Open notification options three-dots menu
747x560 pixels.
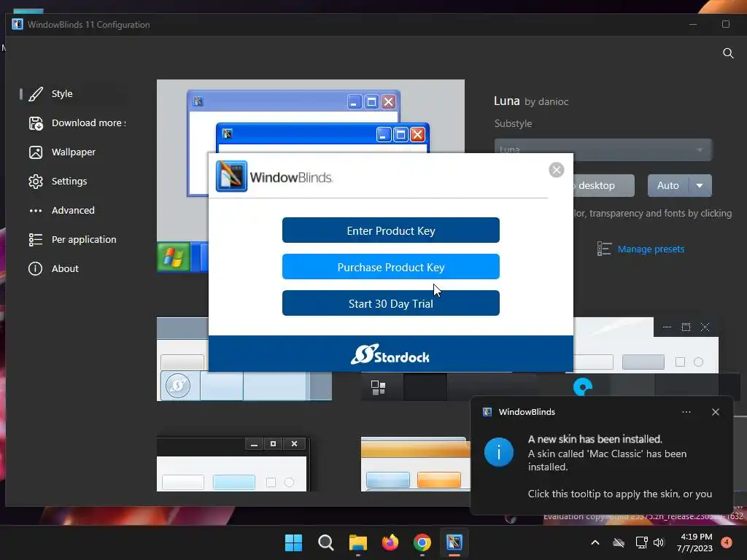[x=686, y=412]
